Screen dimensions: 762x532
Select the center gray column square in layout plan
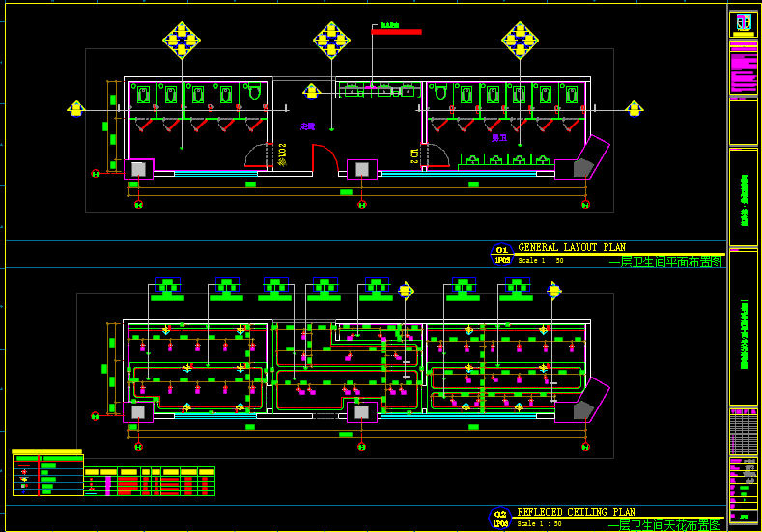(362, 169)
